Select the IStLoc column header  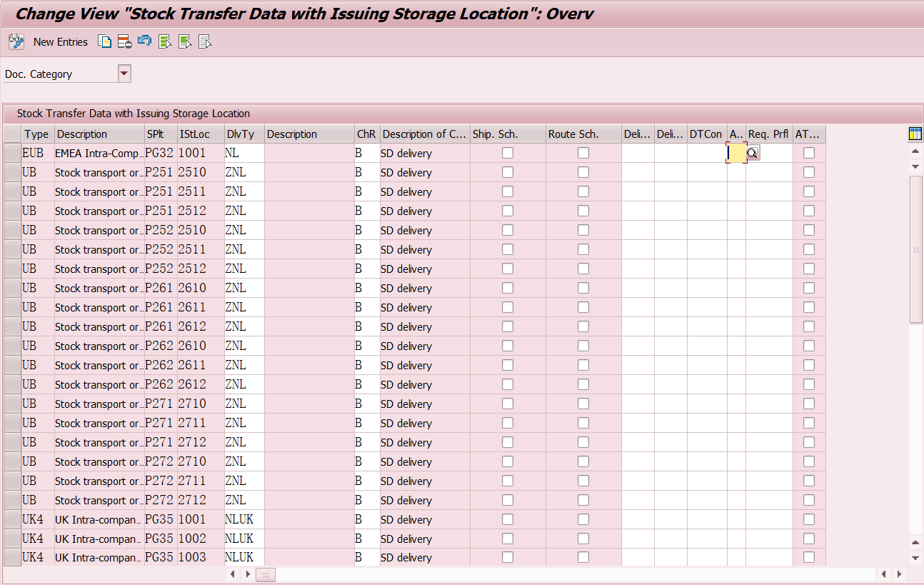click(201, 134)
